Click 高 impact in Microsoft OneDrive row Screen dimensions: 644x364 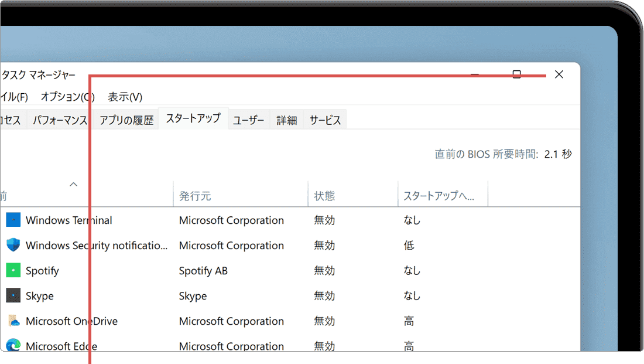click(x=409, y=321)
